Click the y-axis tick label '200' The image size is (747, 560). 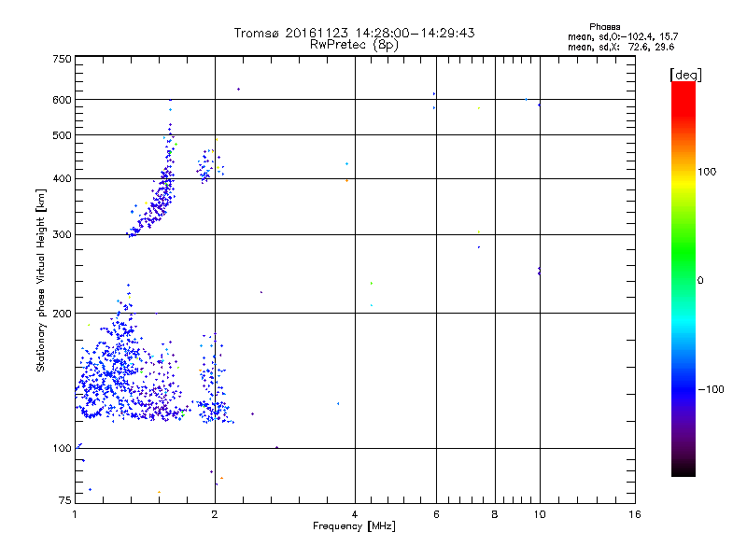click(x=62, y=314)
